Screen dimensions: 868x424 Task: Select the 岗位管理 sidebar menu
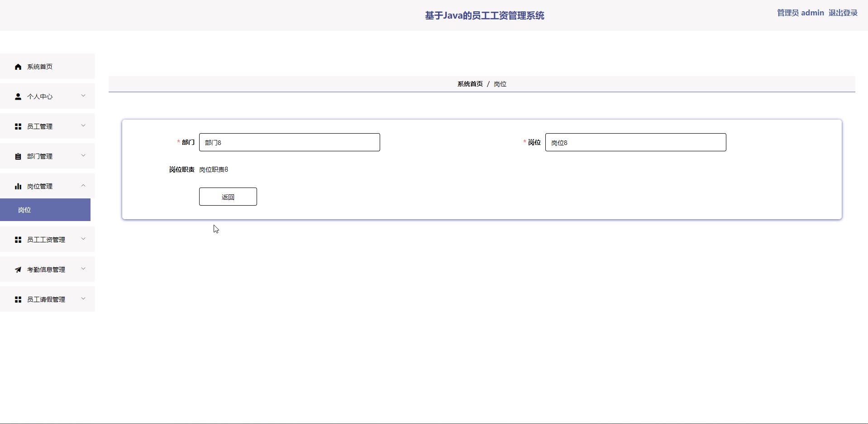48,186
